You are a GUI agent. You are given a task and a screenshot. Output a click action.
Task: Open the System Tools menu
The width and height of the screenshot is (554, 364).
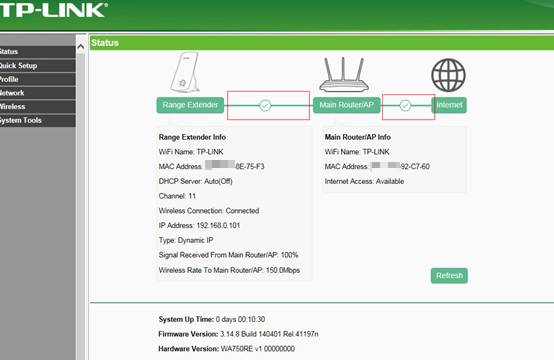click(37, 121)
